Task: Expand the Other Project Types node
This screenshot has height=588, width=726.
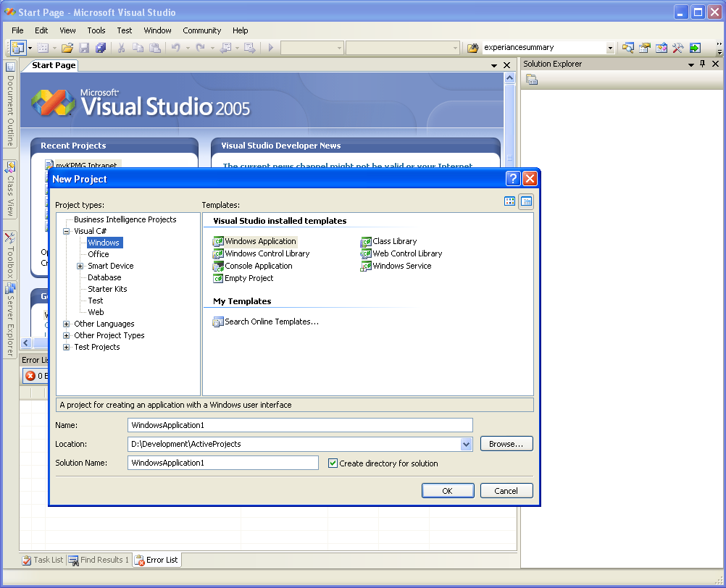Action: [66, 335]
